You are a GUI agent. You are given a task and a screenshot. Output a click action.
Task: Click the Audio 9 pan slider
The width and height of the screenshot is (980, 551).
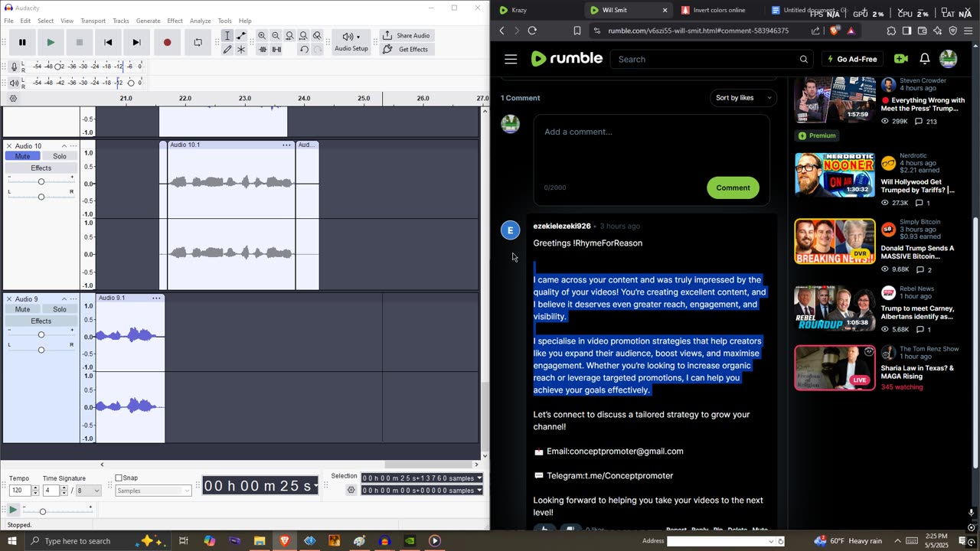(41, 350)
